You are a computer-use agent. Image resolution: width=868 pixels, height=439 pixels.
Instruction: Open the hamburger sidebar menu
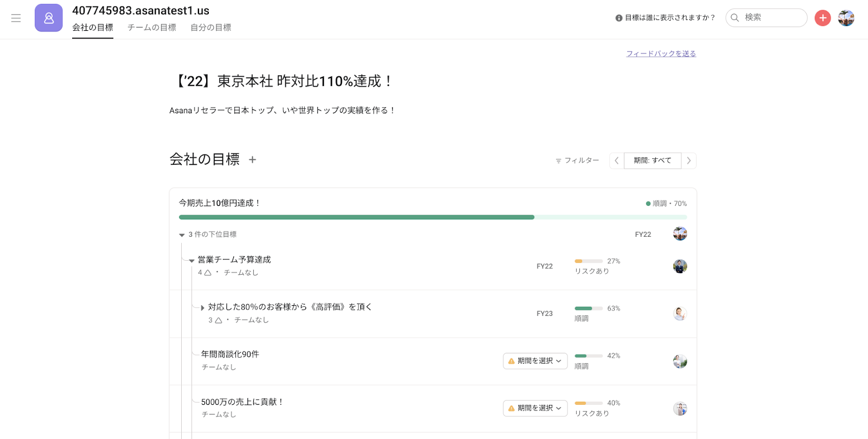coord(16,18)
